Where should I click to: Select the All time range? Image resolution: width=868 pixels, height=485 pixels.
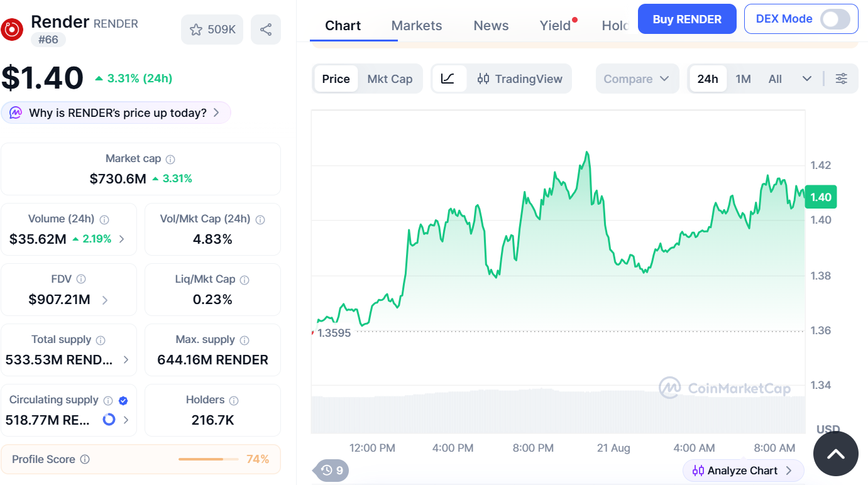tap(775, 79)
